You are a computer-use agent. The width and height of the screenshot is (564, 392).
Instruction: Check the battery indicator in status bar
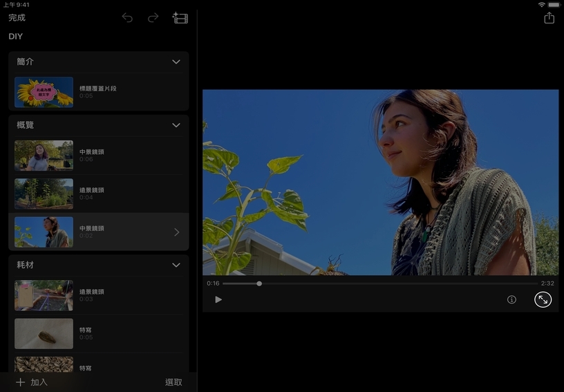[x=554, y=5]
